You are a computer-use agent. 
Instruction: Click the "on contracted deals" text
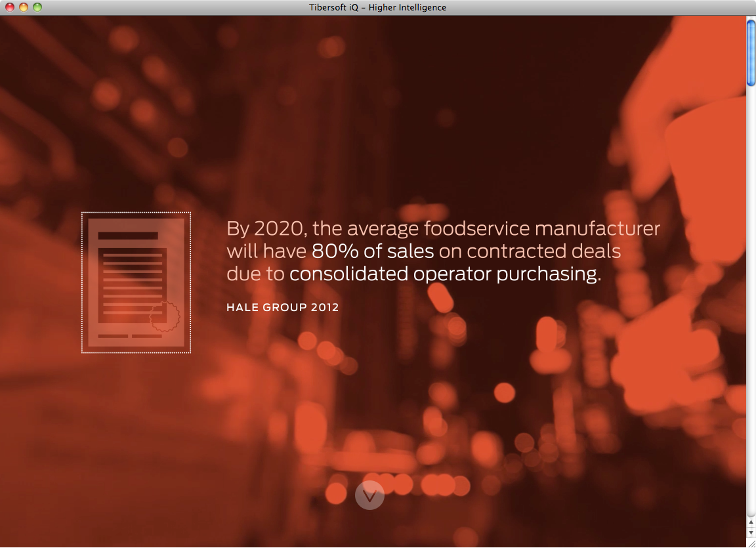pyautogui.click(x=530, y=251)
